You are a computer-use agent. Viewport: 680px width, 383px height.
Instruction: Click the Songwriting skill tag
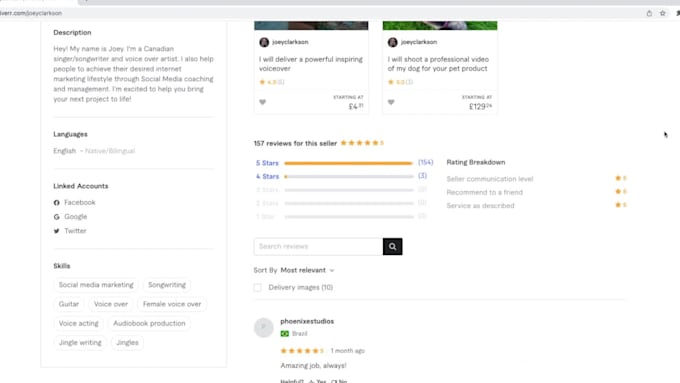point(167,285)
